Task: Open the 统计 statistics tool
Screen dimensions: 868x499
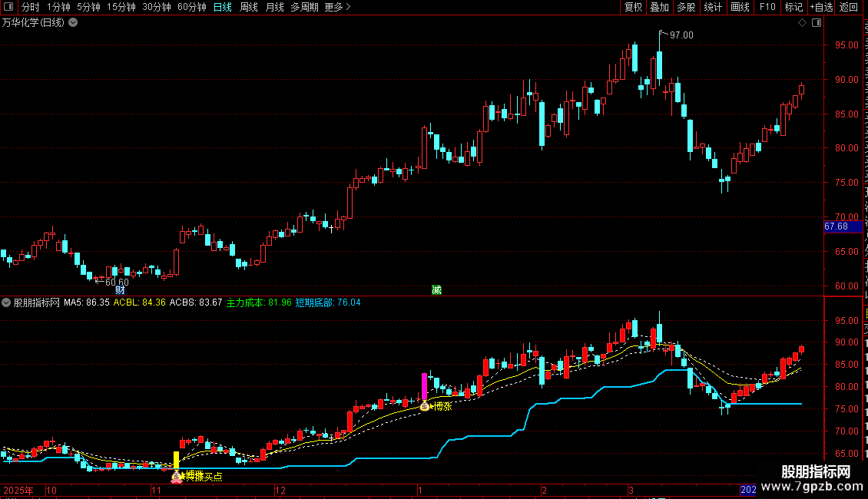Action: click(x=713, y=7)
